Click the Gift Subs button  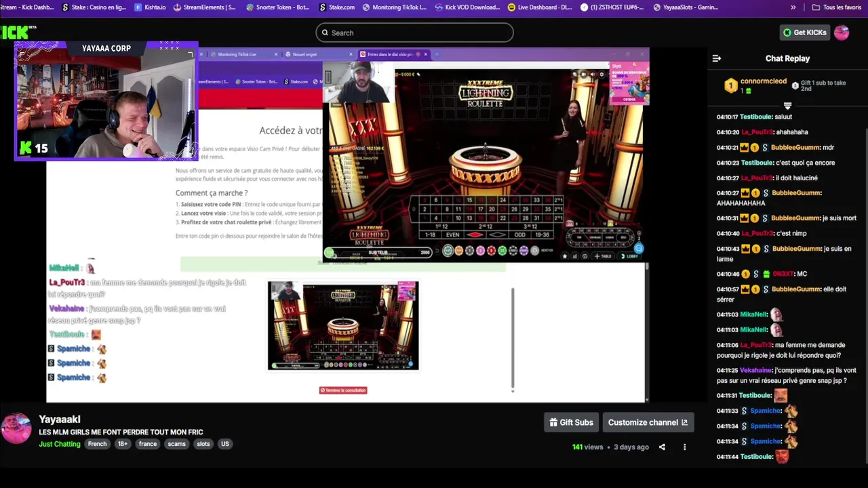point(571,422)
